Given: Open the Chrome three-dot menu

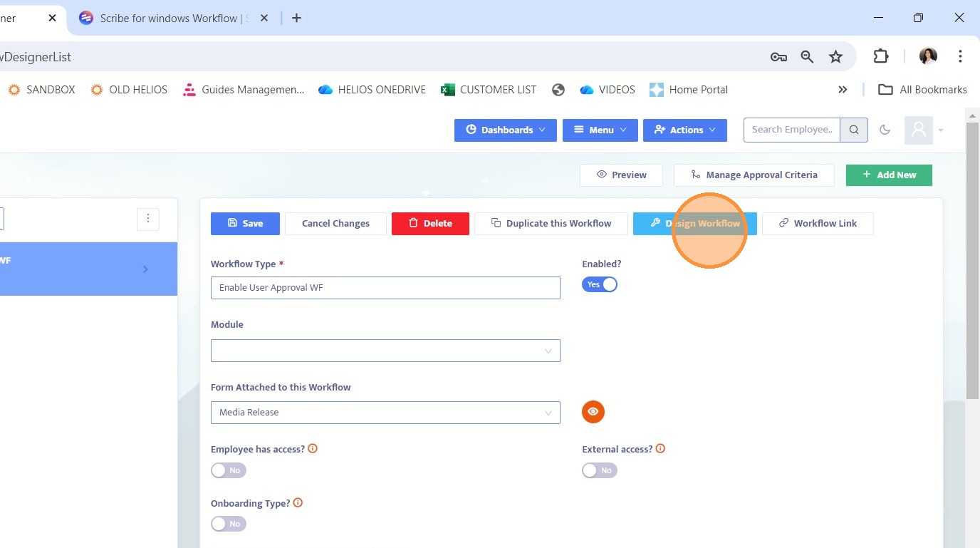Looking at the screenshot, I should pyautogui.click(x=960, y=56).
